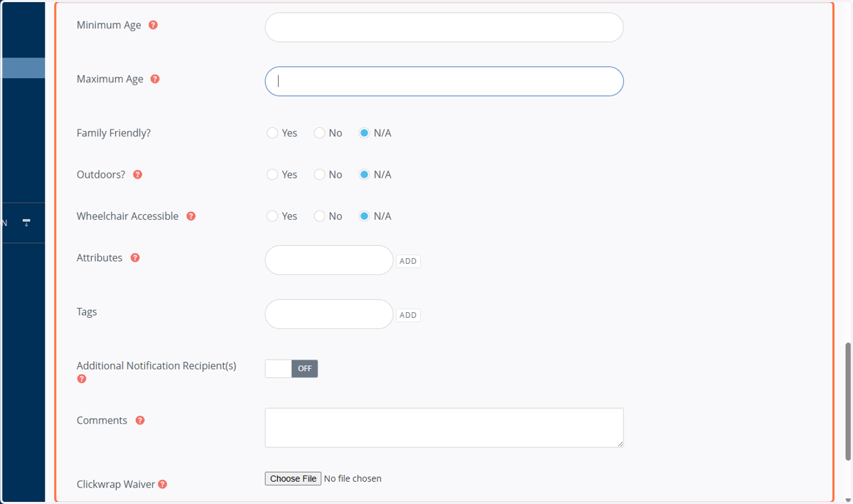Toggle Additional Notification Recipient(s) switch on
Viewport: 853px width, 504px height.
coord(291,368)
